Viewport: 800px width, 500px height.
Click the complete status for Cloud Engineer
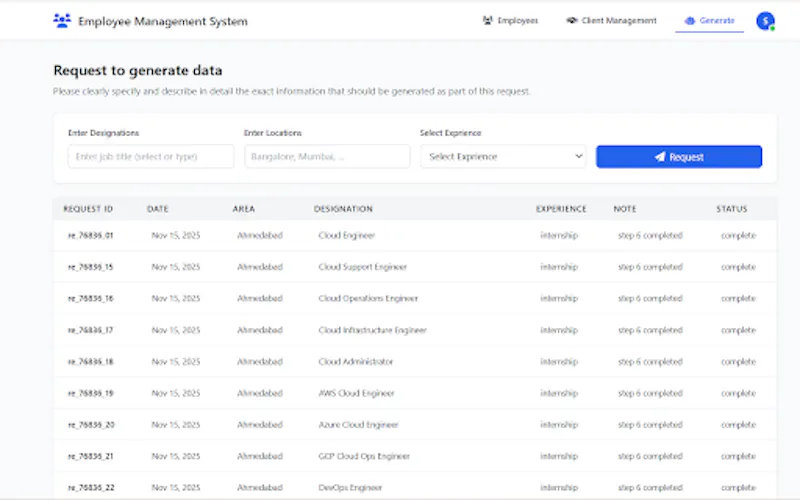(x=738, y=236)
